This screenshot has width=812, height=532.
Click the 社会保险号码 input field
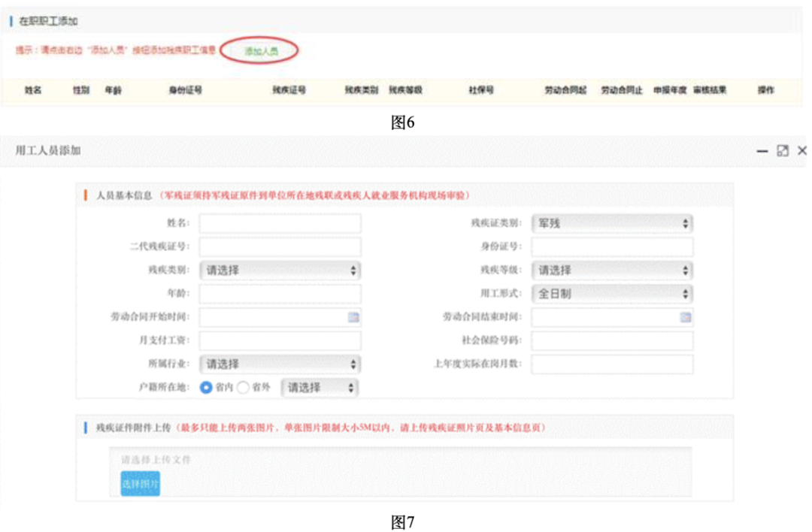tap(611, 340)
